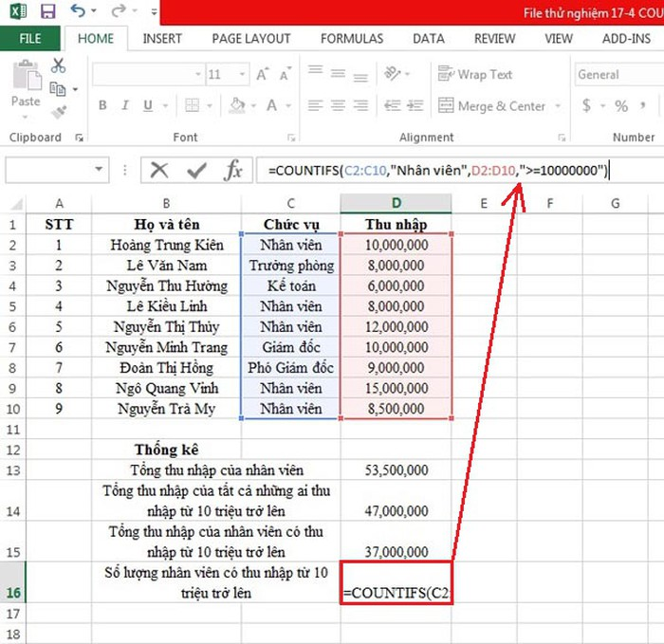
Task: Switch to the PAGE LAYOUT tab
Action: [x=251, y=39]
